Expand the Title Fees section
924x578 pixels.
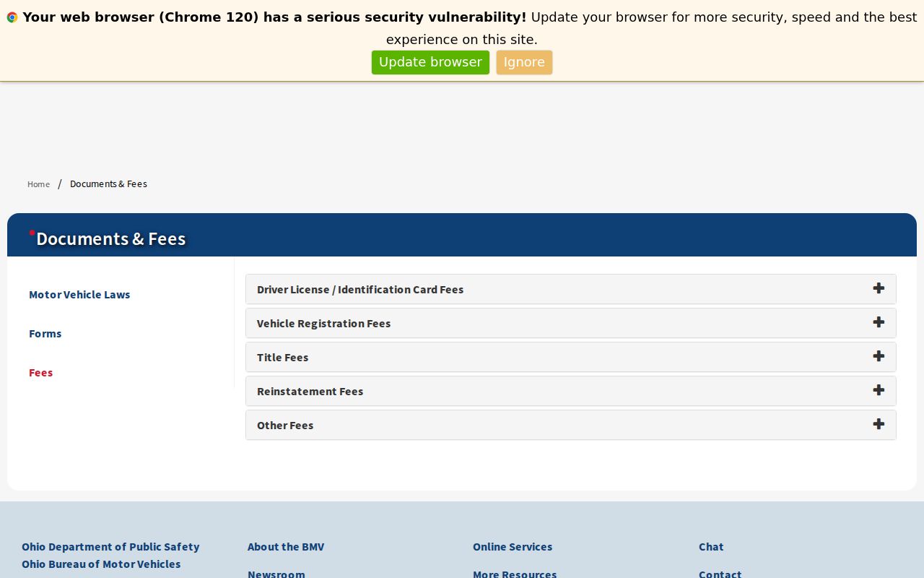[571, 357]
